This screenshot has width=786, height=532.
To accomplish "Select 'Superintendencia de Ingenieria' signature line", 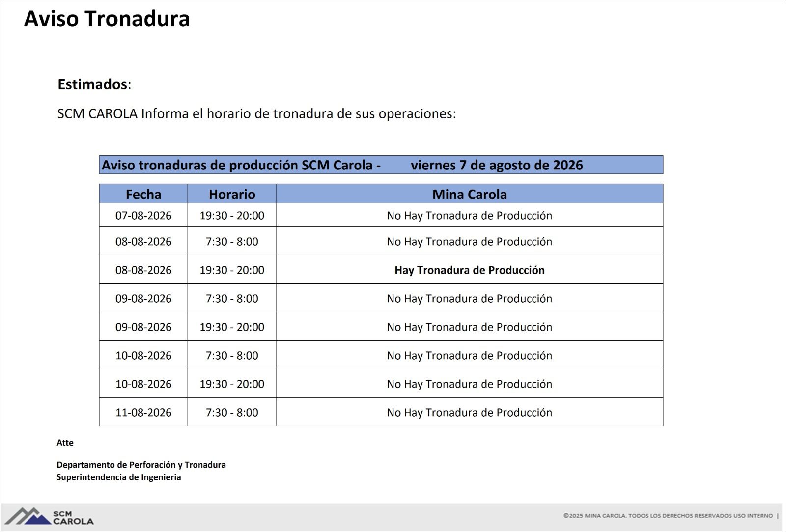I will 118,477.
